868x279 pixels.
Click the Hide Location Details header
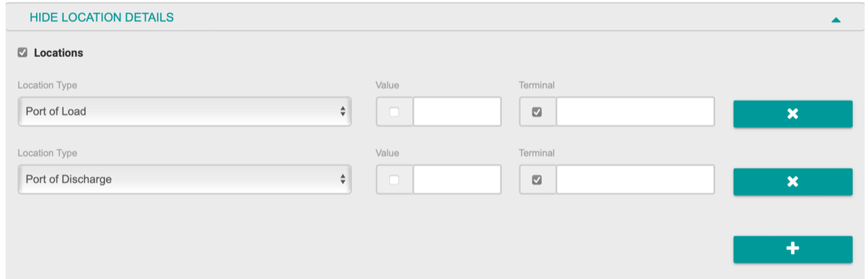pyautogui.click(x=102, y=18)
